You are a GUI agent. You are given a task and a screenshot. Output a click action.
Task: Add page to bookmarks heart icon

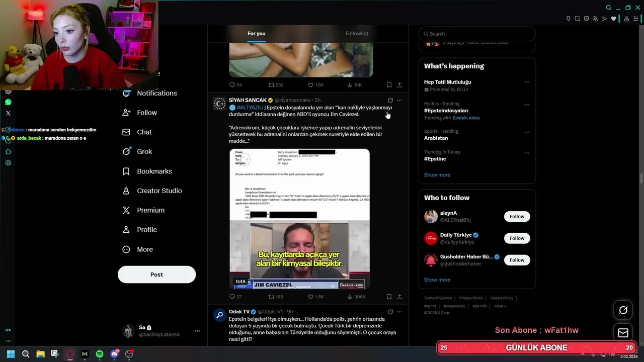click(x=613, y=19)
